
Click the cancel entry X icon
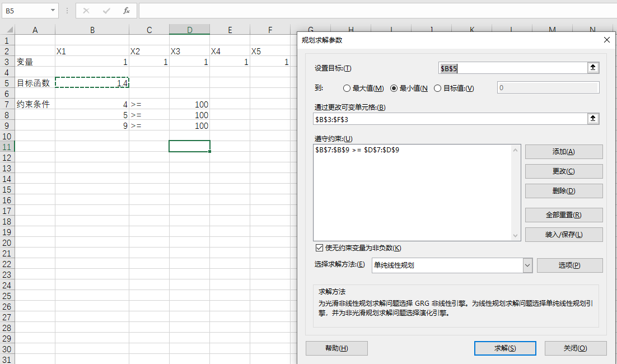click(86, 11)
